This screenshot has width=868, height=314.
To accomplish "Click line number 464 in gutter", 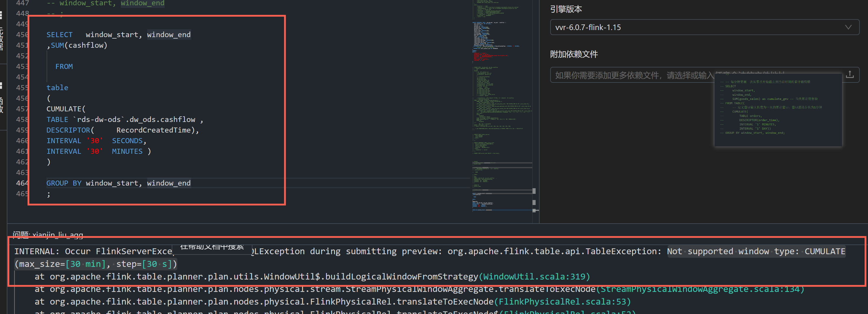I will pos(22,183).
